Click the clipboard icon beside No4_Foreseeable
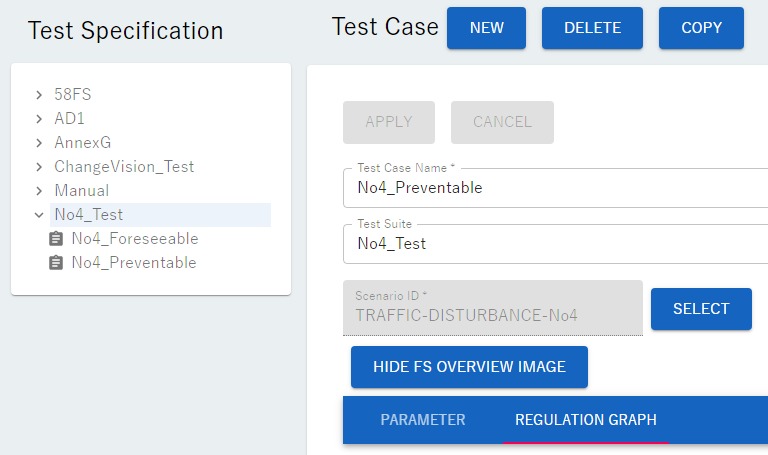The width and height of the screenshot is (768, 455). pos(56,239)
